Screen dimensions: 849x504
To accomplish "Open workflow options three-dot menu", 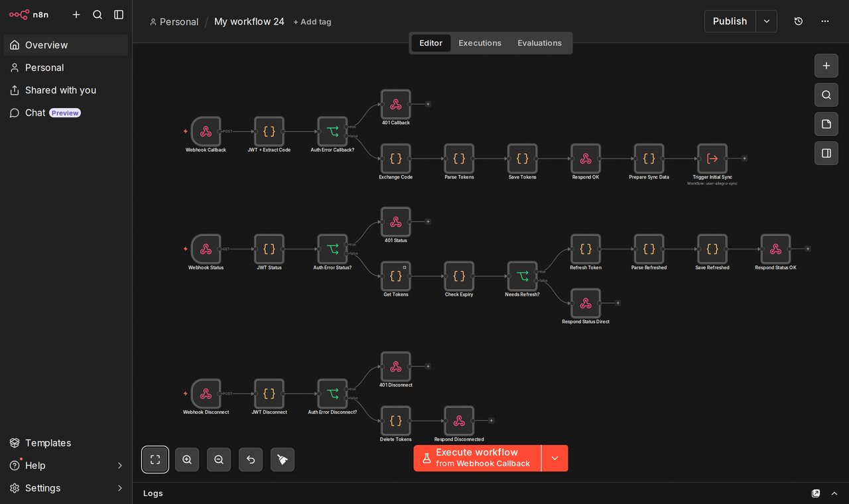I will 825,21.
